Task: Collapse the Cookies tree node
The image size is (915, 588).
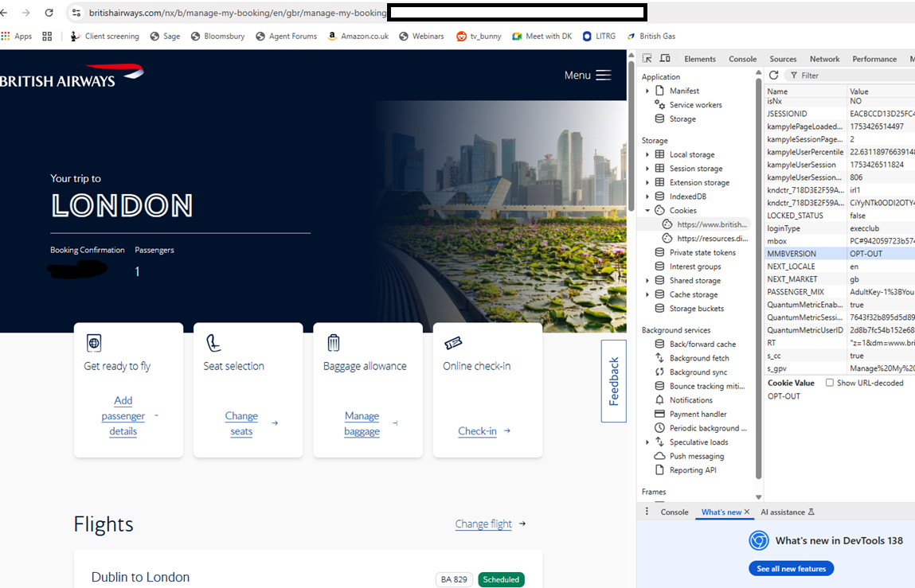Action: (x=647, y=211)
